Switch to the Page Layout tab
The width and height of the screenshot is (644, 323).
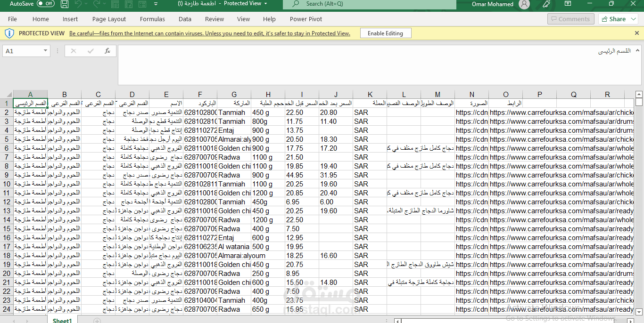coord(109,19)
